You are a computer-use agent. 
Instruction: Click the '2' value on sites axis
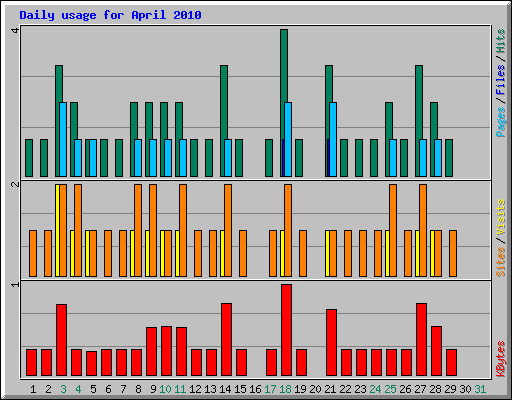pyautogui.click(x=15, y=184)
